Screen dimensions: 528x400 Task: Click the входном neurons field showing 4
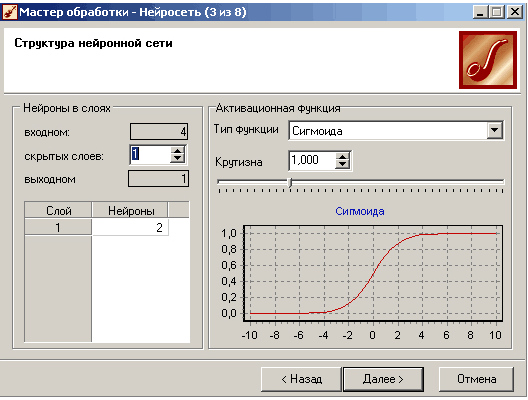tap(159, 131)
